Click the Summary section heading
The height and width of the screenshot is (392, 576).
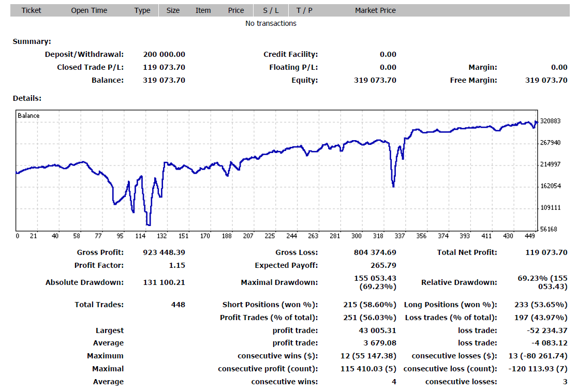32,41
